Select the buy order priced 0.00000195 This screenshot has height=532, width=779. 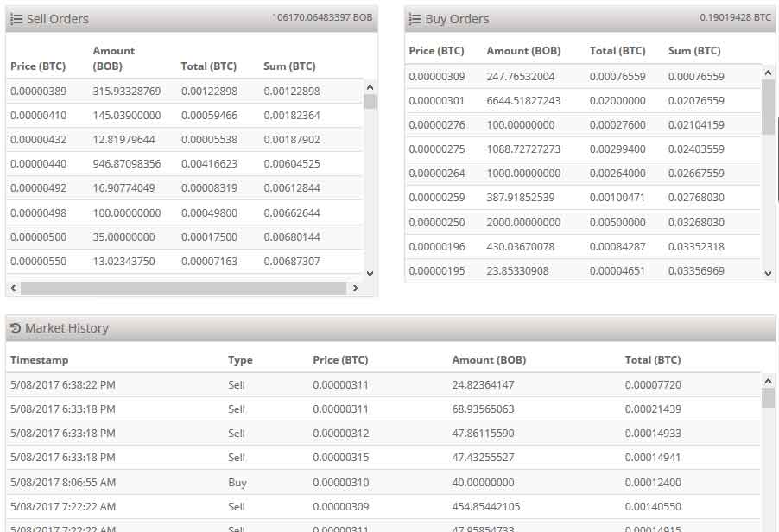coord(583,270)
